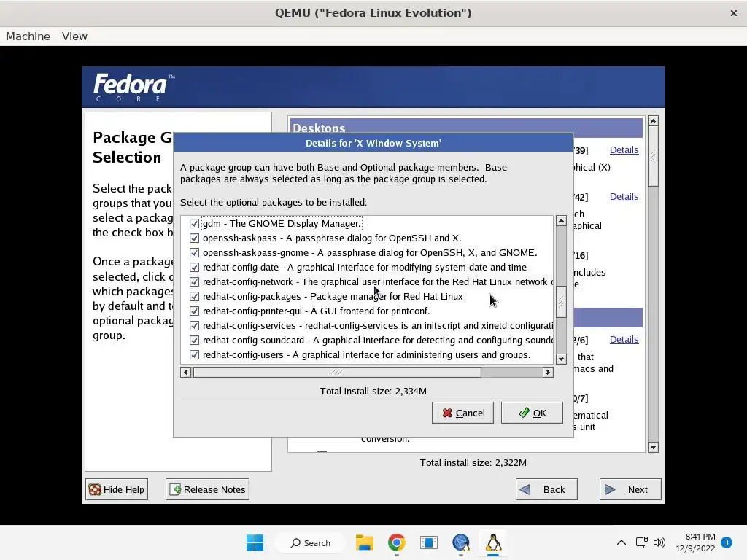
Task: Click the package list scroll down arrow
Action: coord(561,359)
